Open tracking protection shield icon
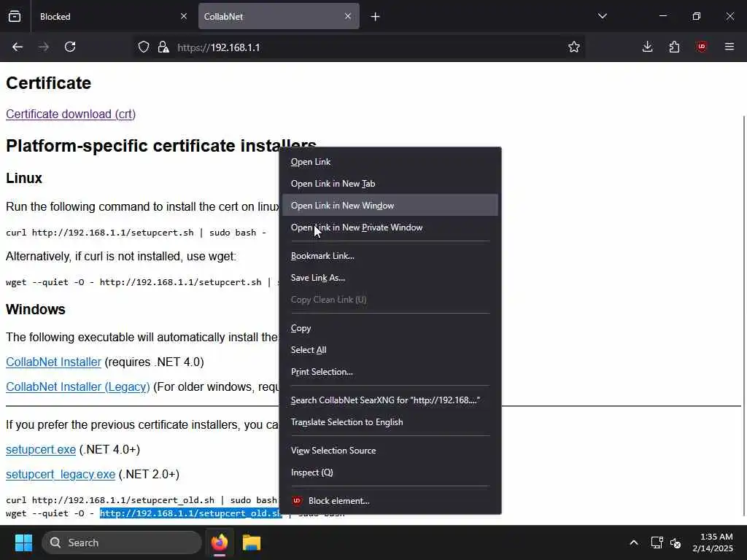The image size is (747, 560). tap(144, 47)
